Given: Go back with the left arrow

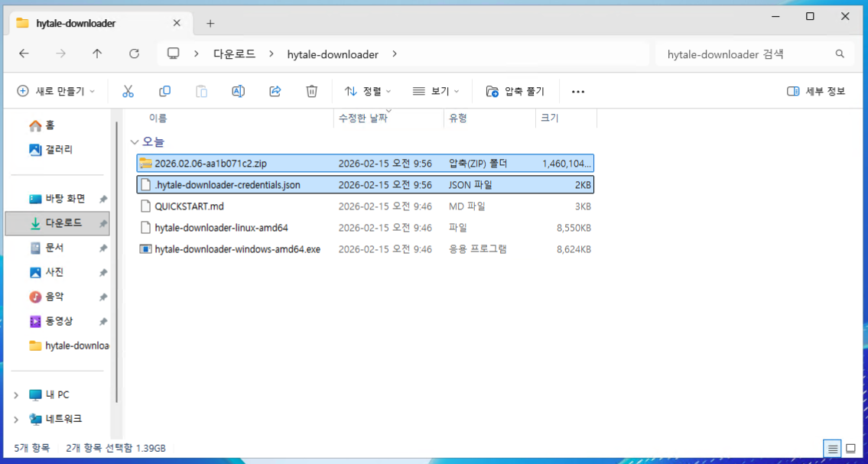Looking at the screenshot, I should [23, 54].
